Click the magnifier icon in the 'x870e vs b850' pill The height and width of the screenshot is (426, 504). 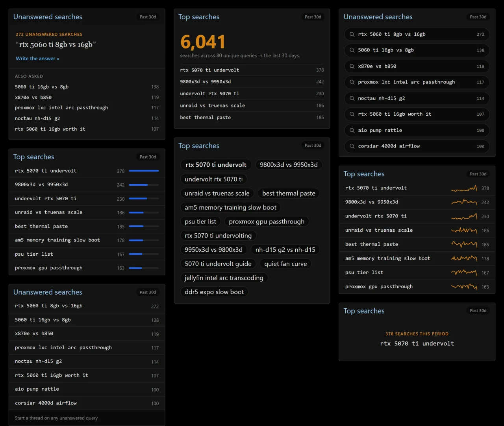coord(352,66)
